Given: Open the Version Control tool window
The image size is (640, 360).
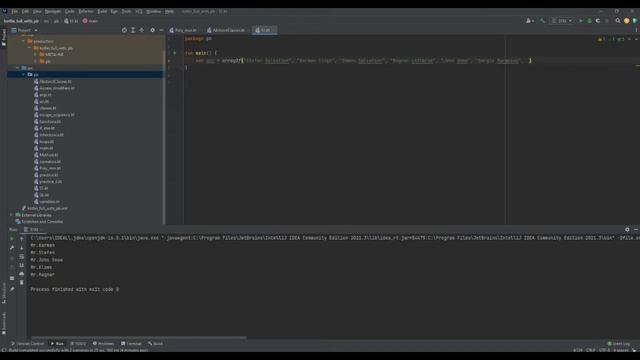Looking at the screenshot, I should (28, 344).
